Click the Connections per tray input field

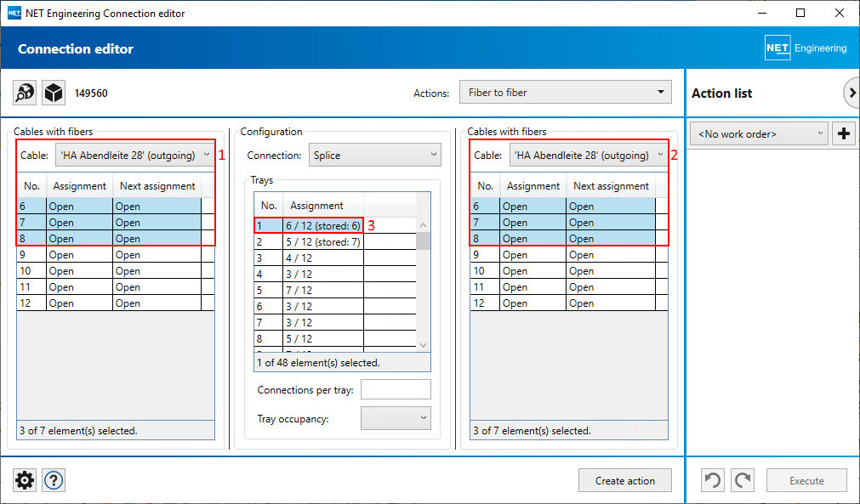[x=396, y=389]
